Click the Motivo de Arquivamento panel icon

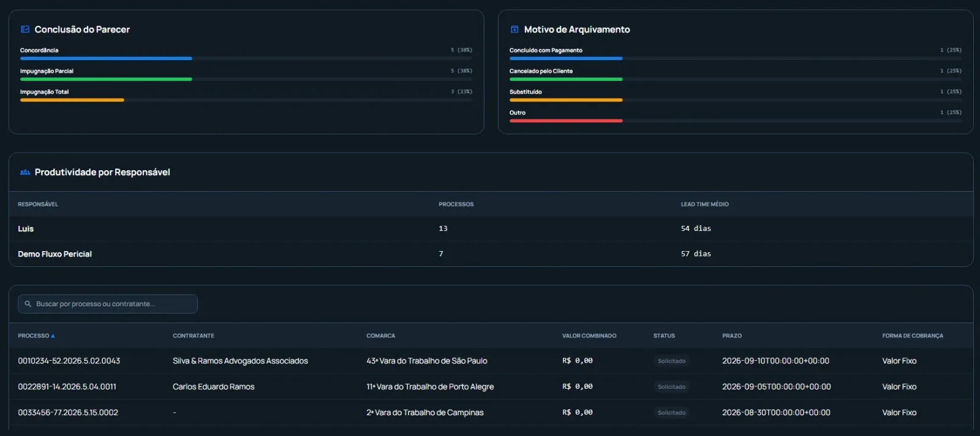point(514,29)
